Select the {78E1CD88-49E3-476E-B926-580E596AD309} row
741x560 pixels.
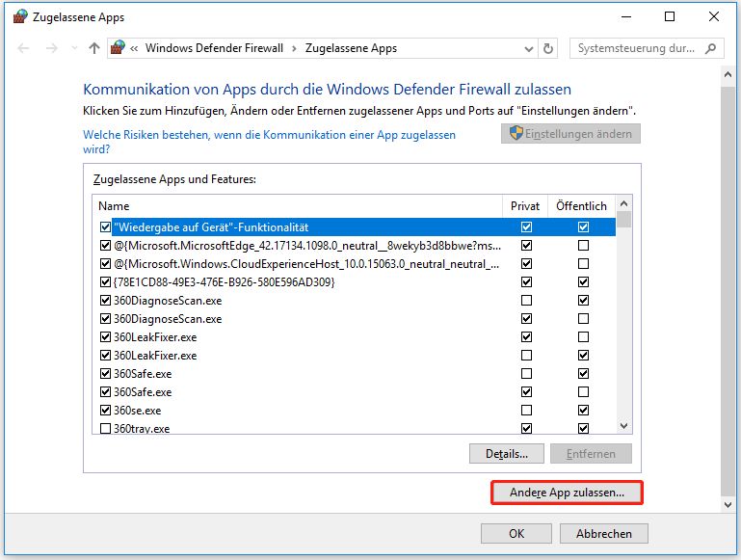click(x=354, y=282)
